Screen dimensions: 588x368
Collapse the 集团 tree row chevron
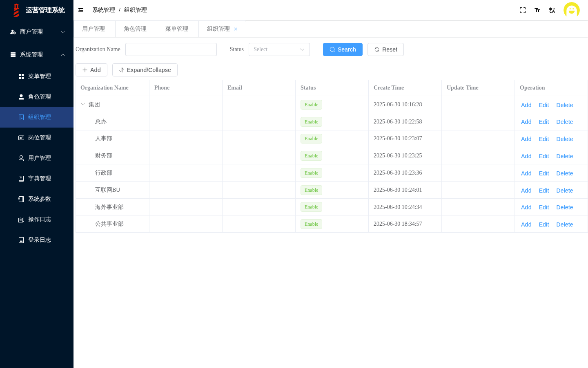pos(83,104)
